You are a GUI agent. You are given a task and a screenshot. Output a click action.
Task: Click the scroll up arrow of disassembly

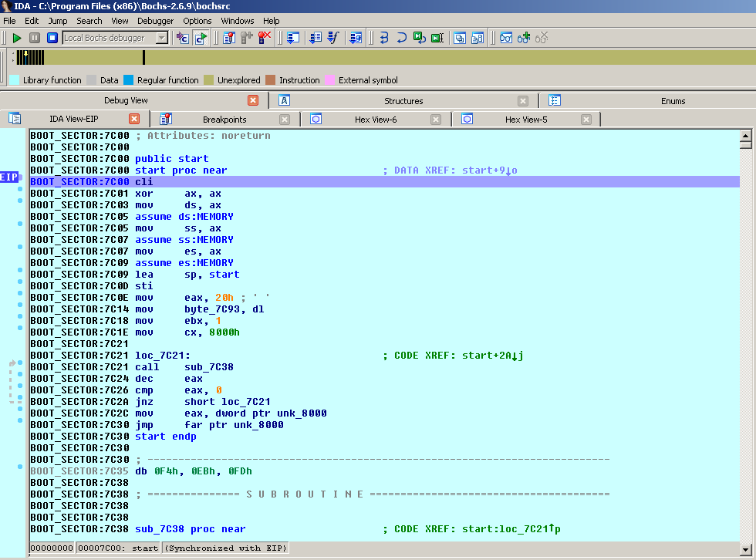[745, 136]
